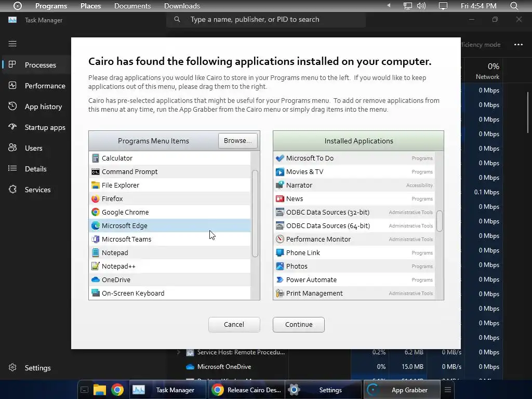532x399 pixels.
Task: Click the action center icon in menu bar
Action: click(443, 6)
